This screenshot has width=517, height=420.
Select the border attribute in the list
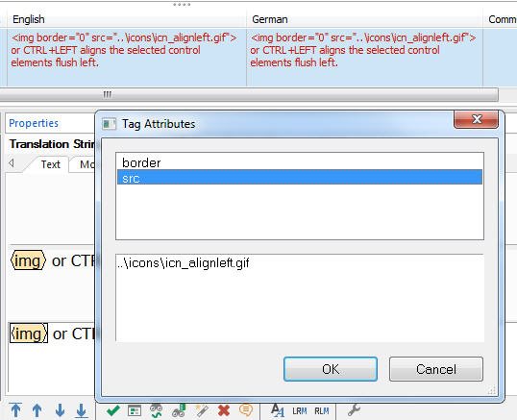[x=300, y=162]
